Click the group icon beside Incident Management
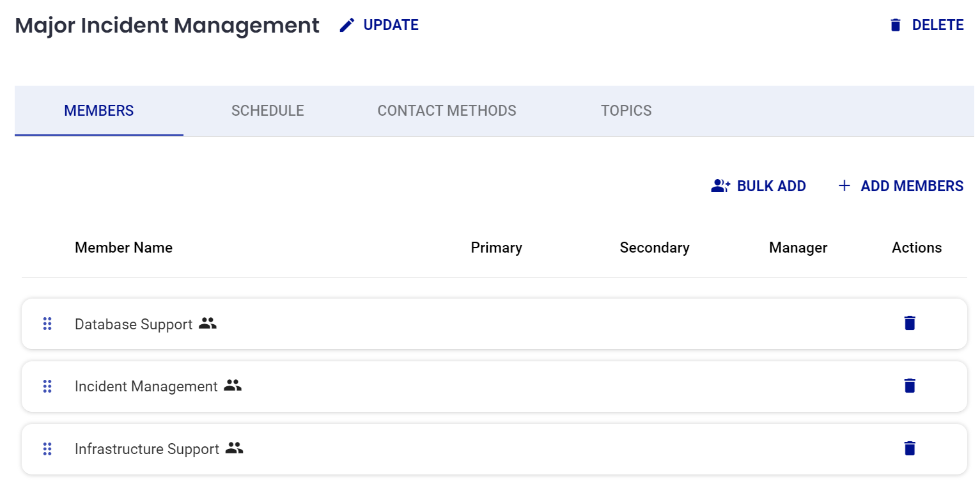The image size is (980, 486). pyautogui.click(x=233, y=386)
